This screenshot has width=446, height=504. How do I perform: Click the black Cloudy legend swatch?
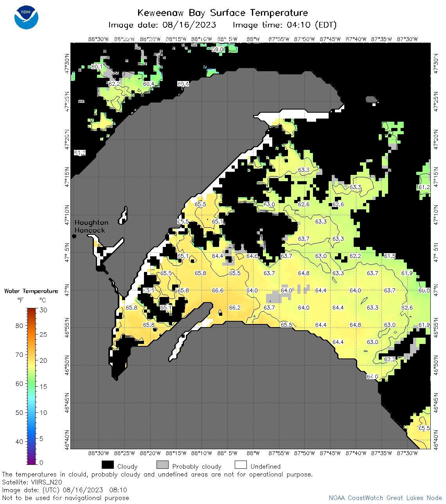tap(108, 465)
